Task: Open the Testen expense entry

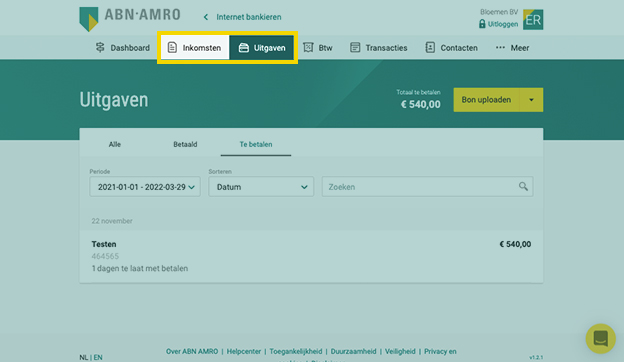Action: 311,256
